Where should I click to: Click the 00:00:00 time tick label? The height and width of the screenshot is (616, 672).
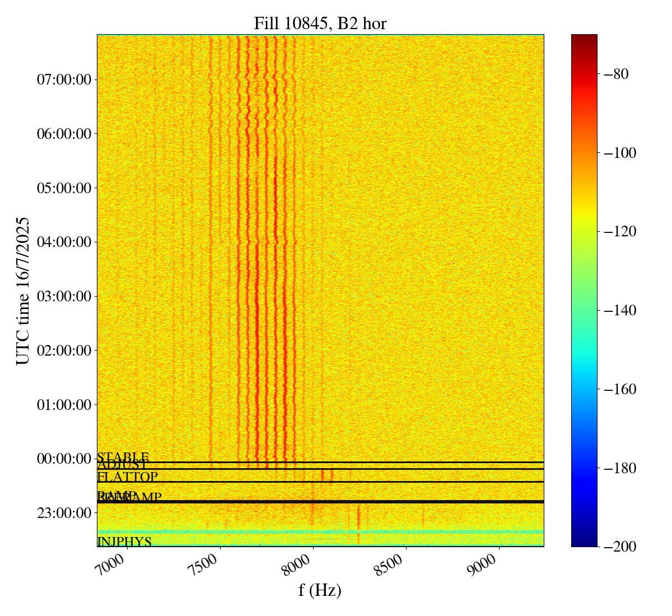[64, 459]
